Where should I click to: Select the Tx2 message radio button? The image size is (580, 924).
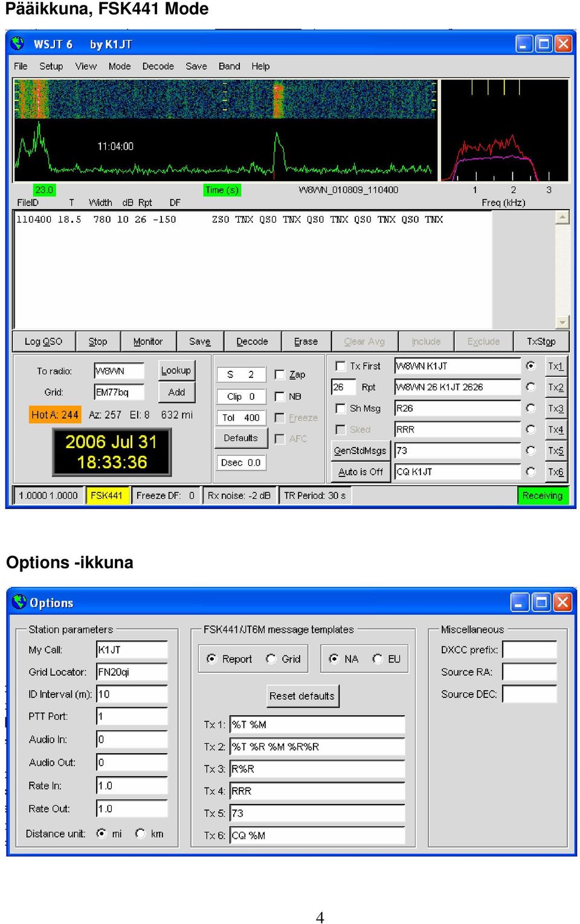530,387
